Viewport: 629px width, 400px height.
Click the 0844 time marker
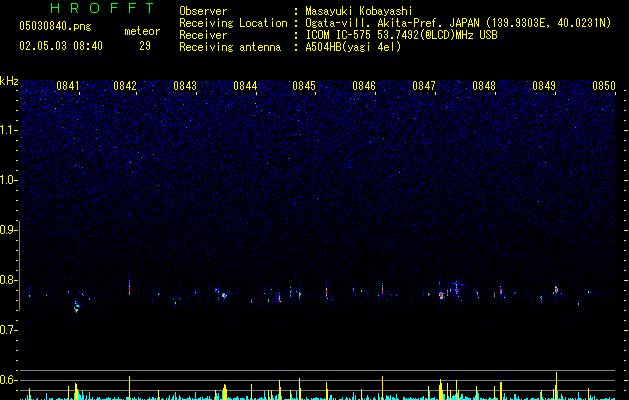coord(245,86)
